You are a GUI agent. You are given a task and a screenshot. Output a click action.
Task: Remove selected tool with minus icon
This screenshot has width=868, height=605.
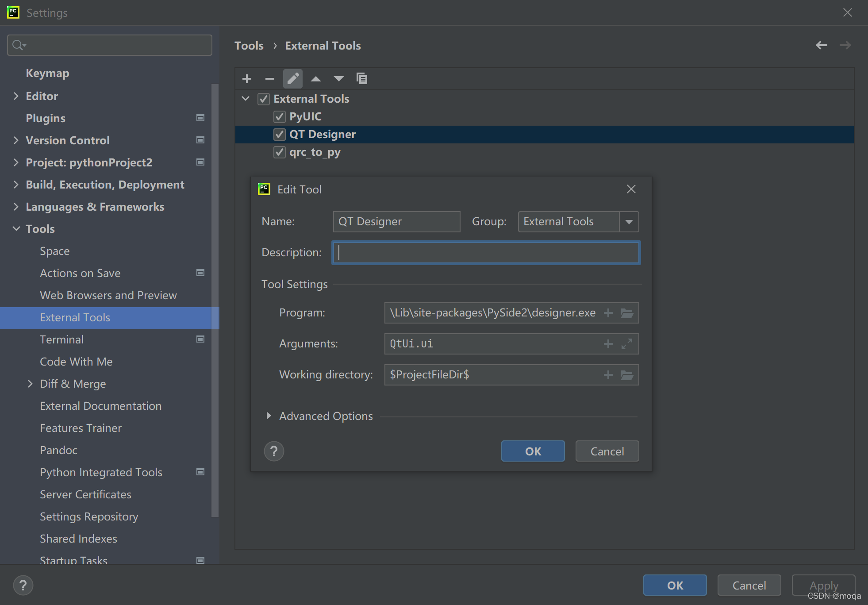[x=270, y=79]
